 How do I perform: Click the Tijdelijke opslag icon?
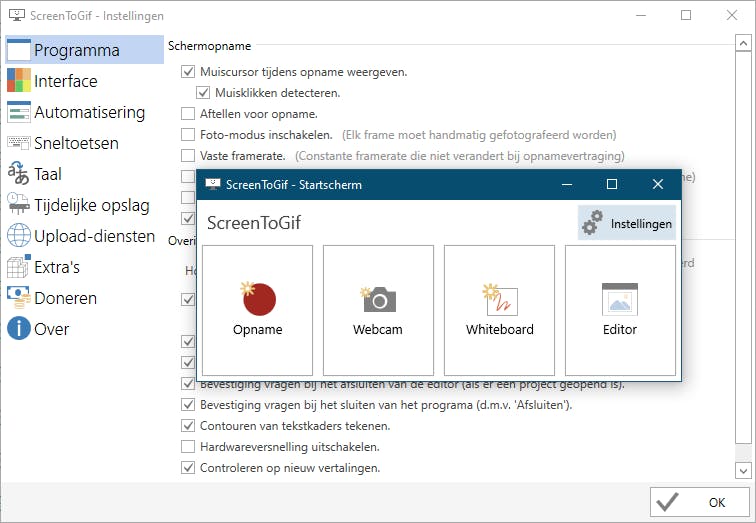[x=19, y=204]
